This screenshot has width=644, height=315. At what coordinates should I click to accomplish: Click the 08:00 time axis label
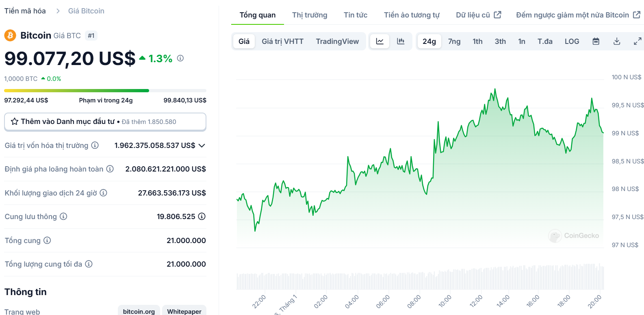click(414, 302)
